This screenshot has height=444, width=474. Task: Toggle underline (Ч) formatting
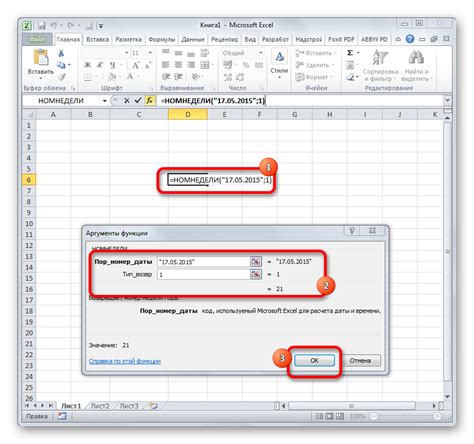[x=113, y=65]
